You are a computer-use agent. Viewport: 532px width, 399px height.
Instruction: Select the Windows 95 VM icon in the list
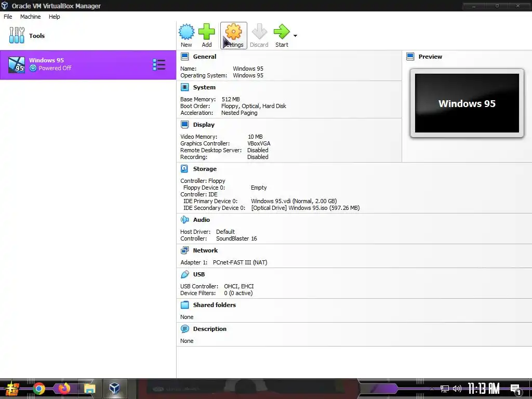(17, 65)
